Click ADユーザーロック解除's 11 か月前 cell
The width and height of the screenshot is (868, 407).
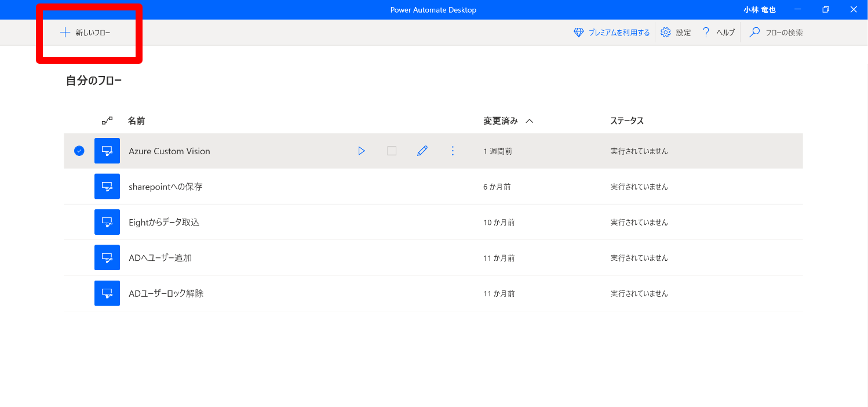pyautogui.click(x=499, y=293)
